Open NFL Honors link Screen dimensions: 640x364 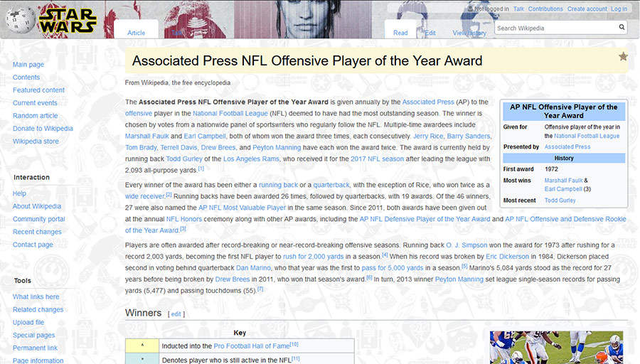184,220
